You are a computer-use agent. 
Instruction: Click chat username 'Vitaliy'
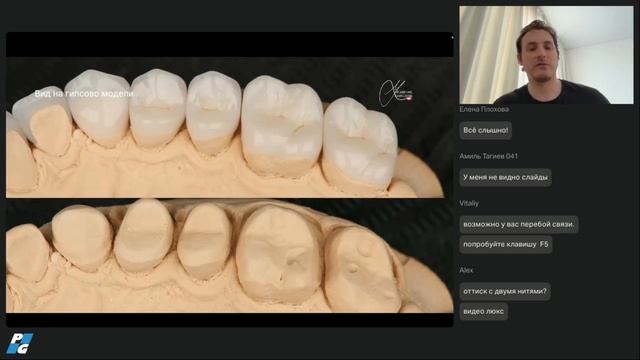coord(469,203)
